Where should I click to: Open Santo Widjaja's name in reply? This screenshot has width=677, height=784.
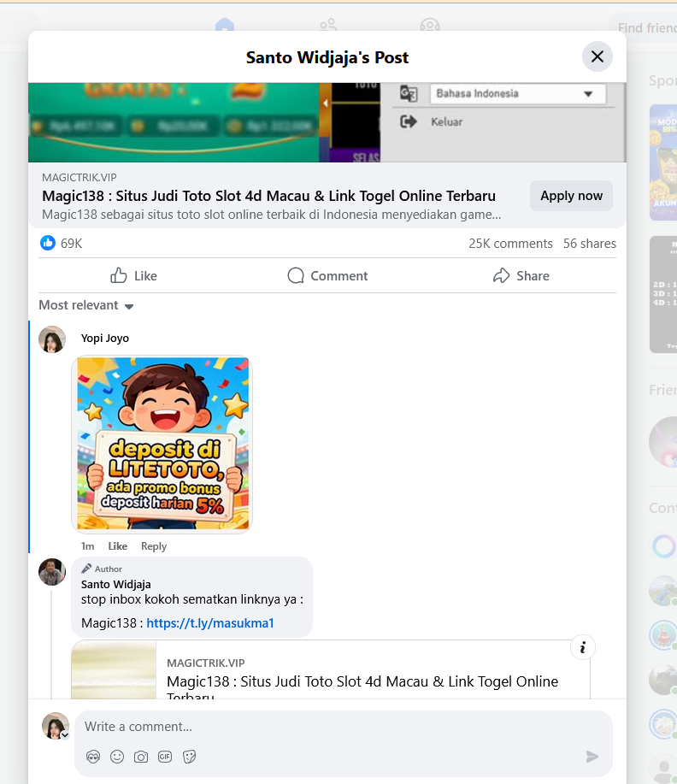tap(116, 584)
